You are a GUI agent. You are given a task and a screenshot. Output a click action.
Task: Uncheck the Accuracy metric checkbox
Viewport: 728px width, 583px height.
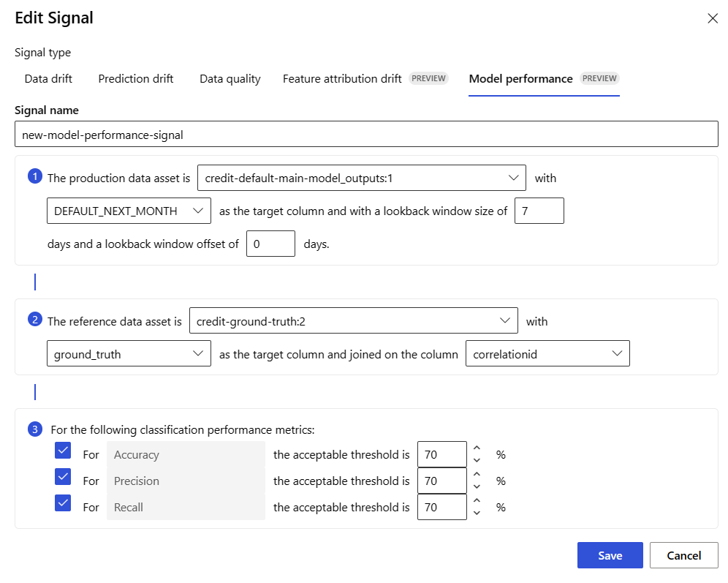tap(63, 451)
